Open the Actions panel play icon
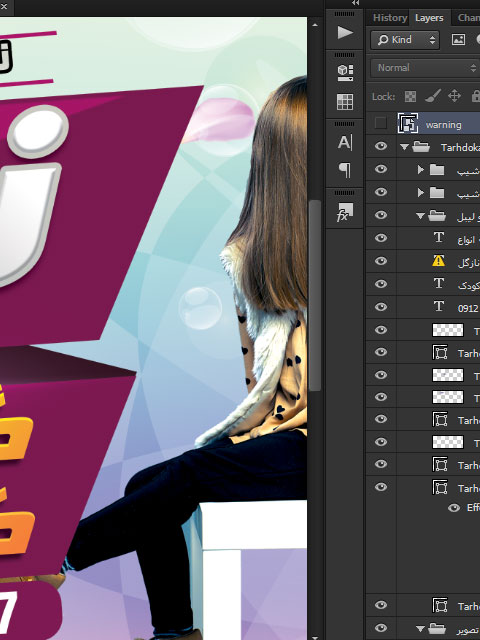 (x=345, y=32)
